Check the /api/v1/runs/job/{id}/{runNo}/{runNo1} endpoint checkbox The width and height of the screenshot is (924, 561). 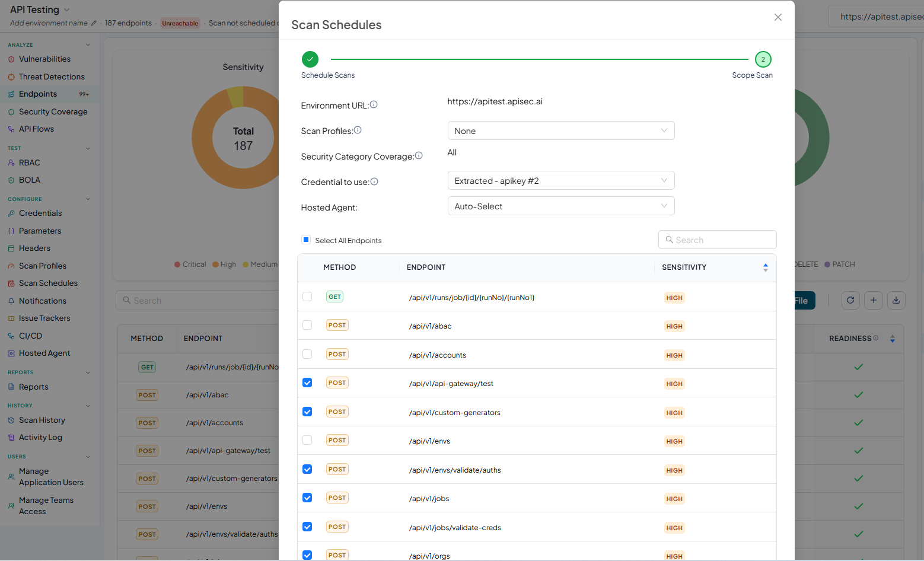tap(307, 297)
